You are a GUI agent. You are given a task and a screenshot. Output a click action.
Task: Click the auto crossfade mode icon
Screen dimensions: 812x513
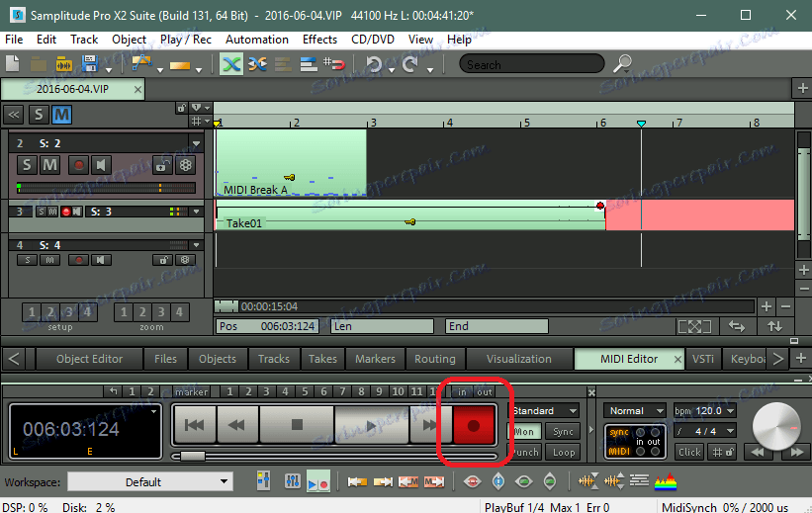point(231,64)
